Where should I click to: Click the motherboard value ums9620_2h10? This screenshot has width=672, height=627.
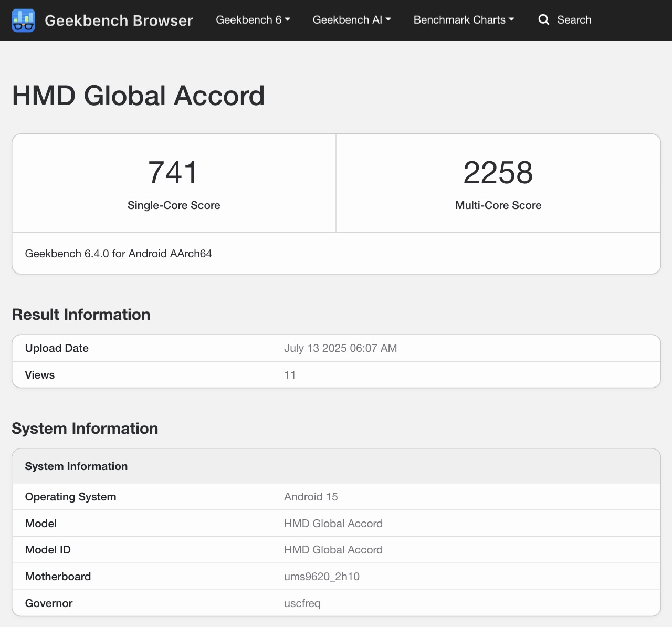click(322, 577)
